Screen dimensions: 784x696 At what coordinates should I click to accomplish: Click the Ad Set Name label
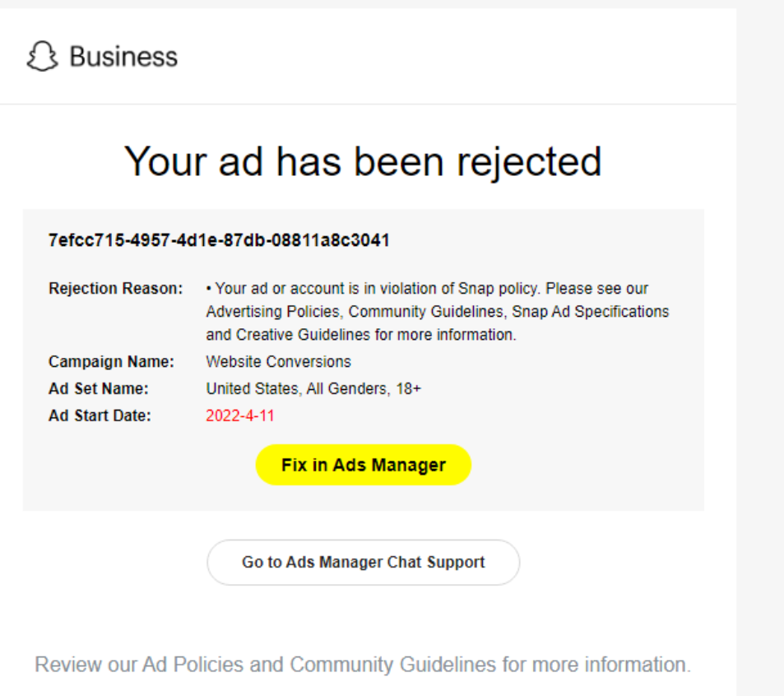[99, 388]
